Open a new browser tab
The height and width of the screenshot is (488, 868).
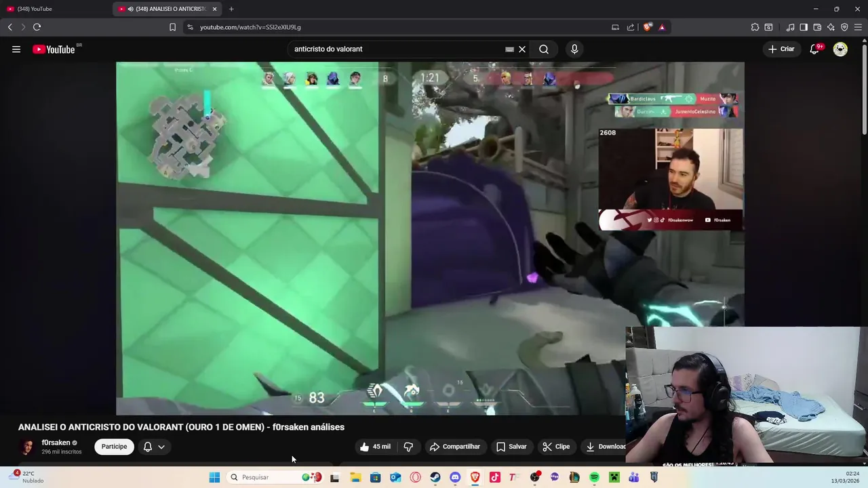tap(231, 9)
